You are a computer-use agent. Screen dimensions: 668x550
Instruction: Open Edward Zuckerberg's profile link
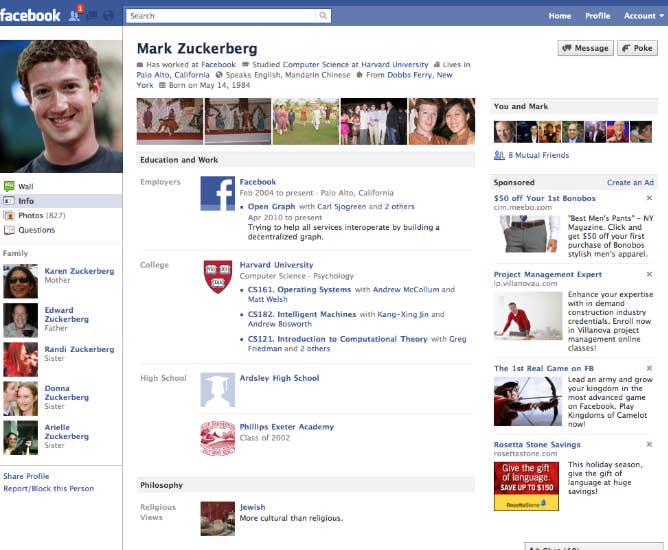[x=66, y=314]
